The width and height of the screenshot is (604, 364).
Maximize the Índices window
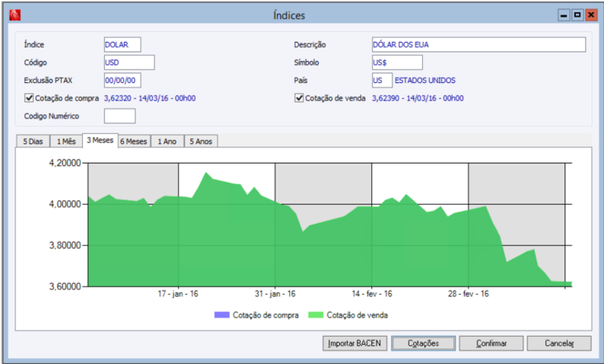(577, 15)
